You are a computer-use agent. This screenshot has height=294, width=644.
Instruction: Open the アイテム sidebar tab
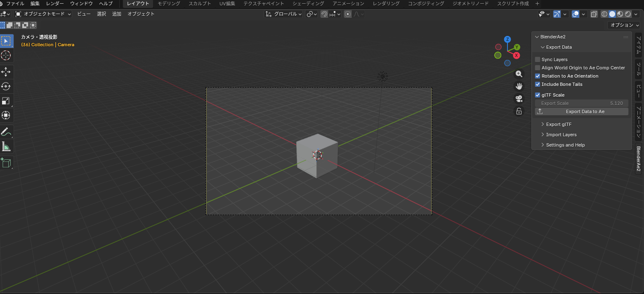pyautogui.click(x=638, y=45)
